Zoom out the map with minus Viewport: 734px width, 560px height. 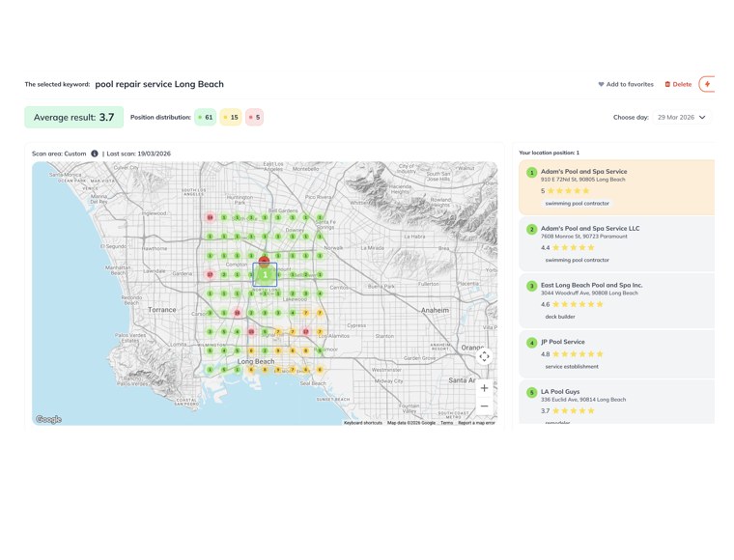(x=485, y=406)
